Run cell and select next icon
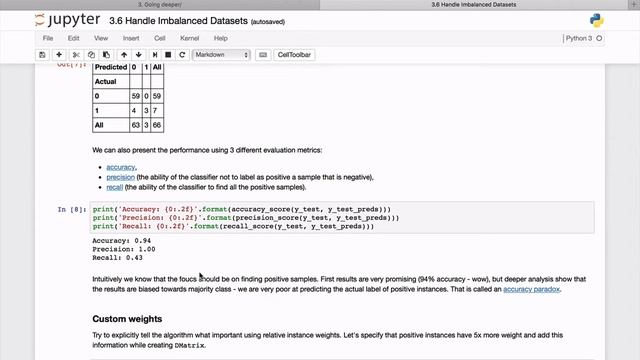Screen dimensions: 640x360 (155, 55)
